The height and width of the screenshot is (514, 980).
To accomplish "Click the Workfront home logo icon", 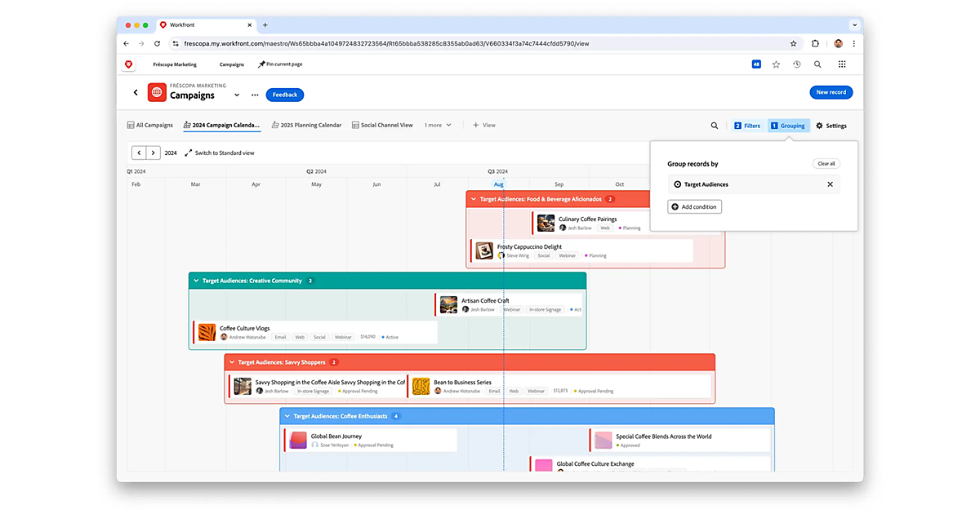I will (x=128, y=64).
